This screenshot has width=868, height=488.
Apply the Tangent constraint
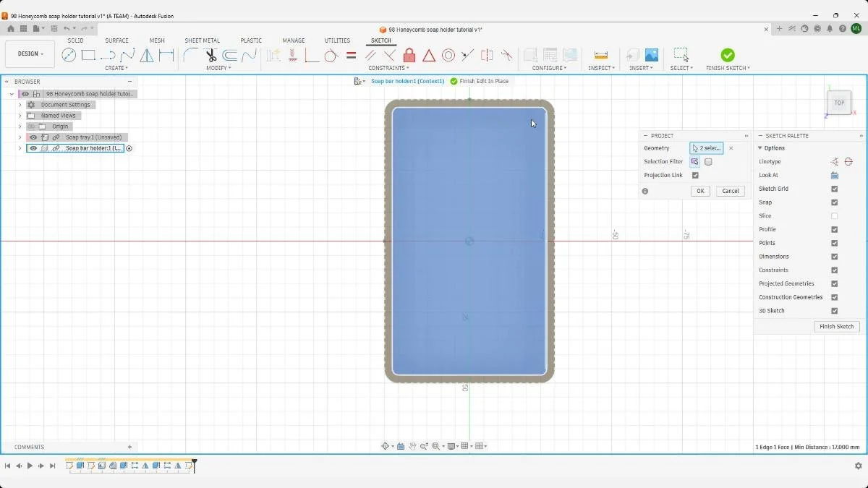tap(331, 56)
